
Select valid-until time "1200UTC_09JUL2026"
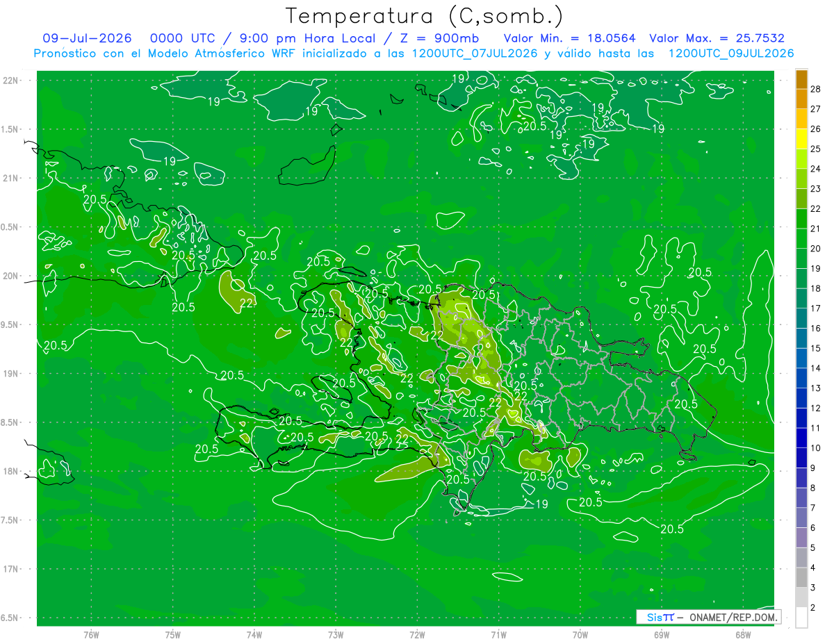[x=730, y=53]
